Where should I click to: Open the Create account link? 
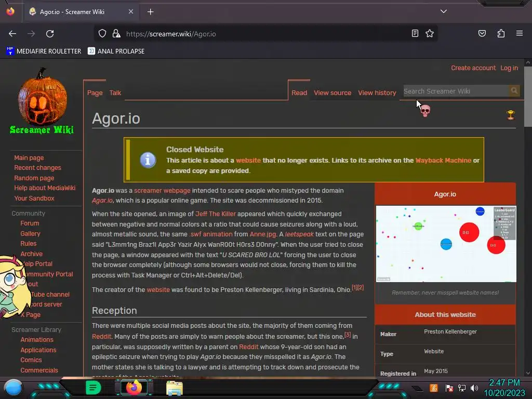click(473, 68)
